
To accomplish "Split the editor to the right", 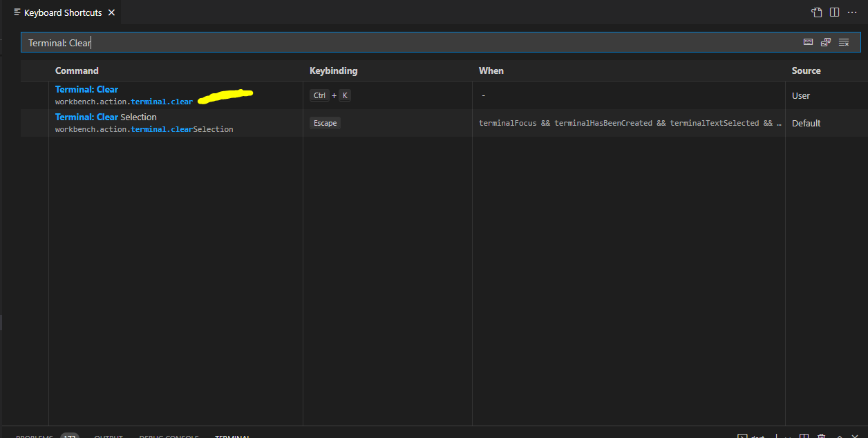I will click(834, 12).
